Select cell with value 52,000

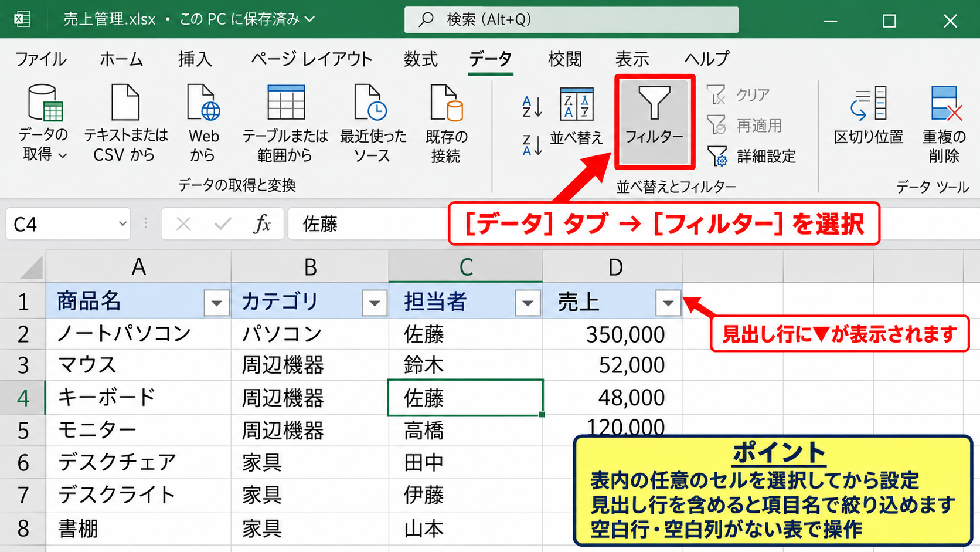612,365
